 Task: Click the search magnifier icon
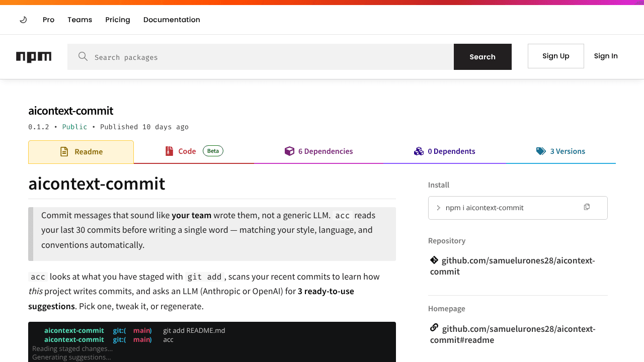point(83,56)
